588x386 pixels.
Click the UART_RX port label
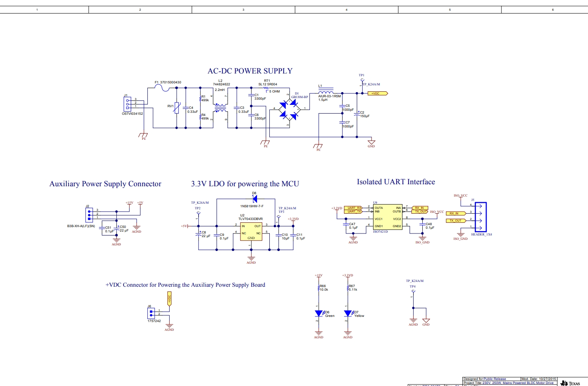tap(353, 208)
